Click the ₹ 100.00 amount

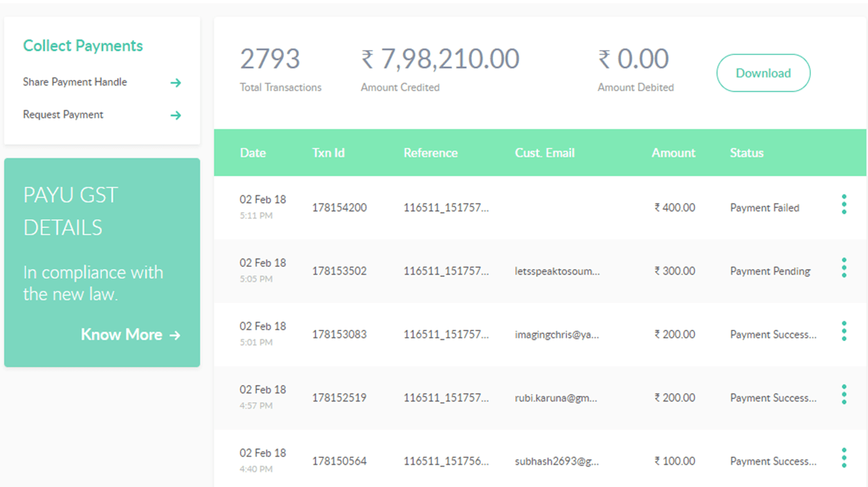[675, 461]
